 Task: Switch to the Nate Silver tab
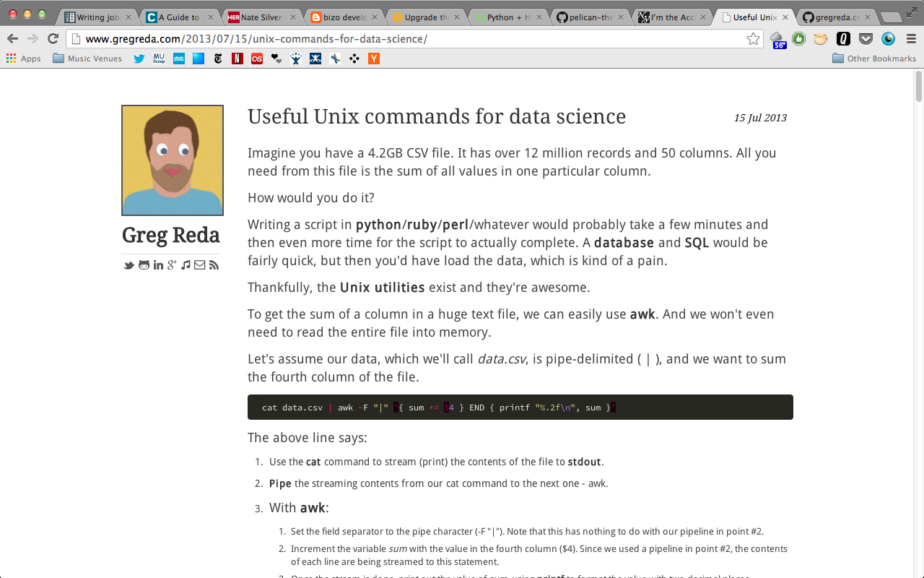pos(261,17)
